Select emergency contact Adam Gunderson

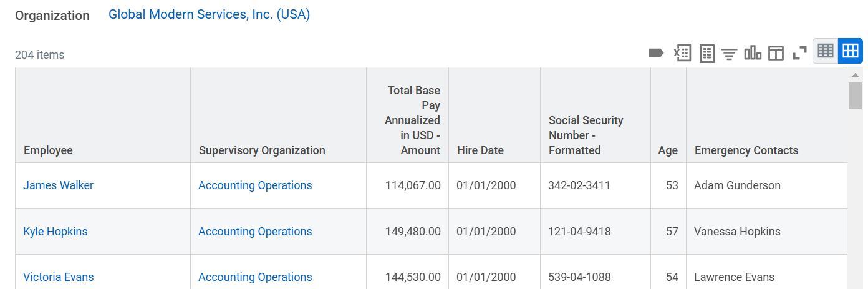click(737, 185)
